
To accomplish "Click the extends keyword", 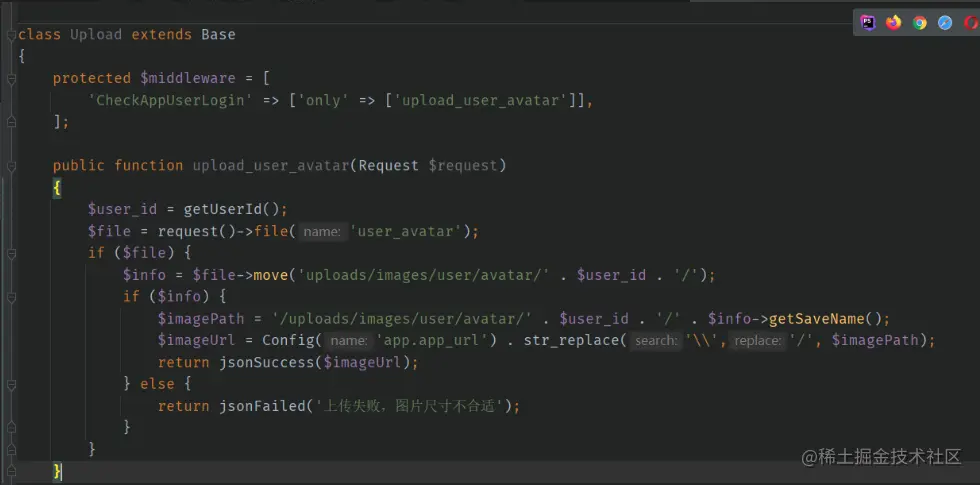I will tap(161, 34).
